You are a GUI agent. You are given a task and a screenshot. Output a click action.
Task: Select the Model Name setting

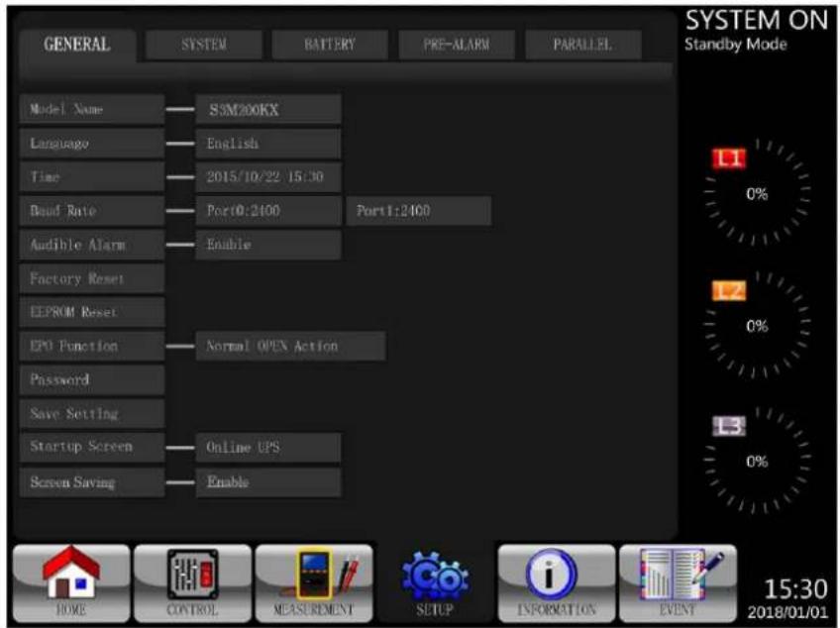coord(91,109)
